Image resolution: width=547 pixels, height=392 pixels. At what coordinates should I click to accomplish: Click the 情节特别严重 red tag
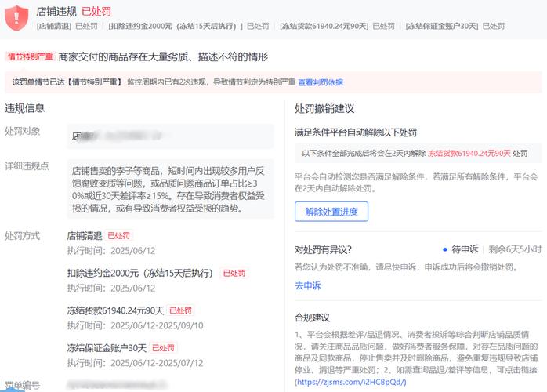[x=30, y=56]
